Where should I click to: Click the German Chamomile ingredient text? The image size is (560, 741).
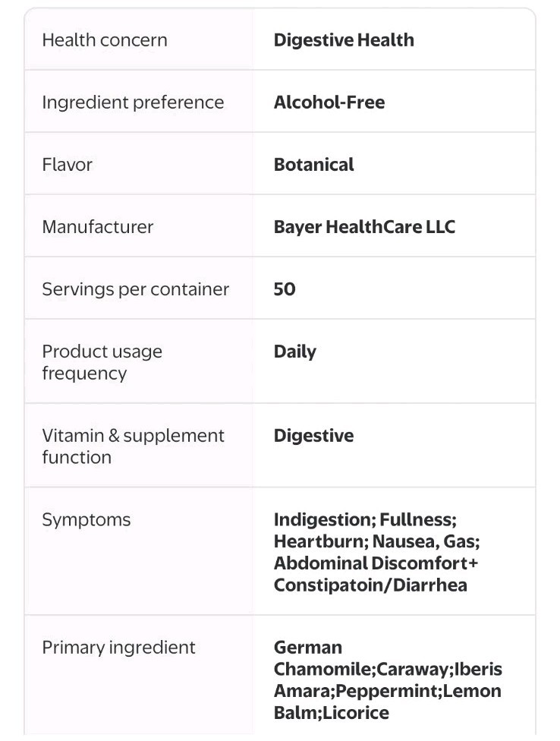pos(324,658)
